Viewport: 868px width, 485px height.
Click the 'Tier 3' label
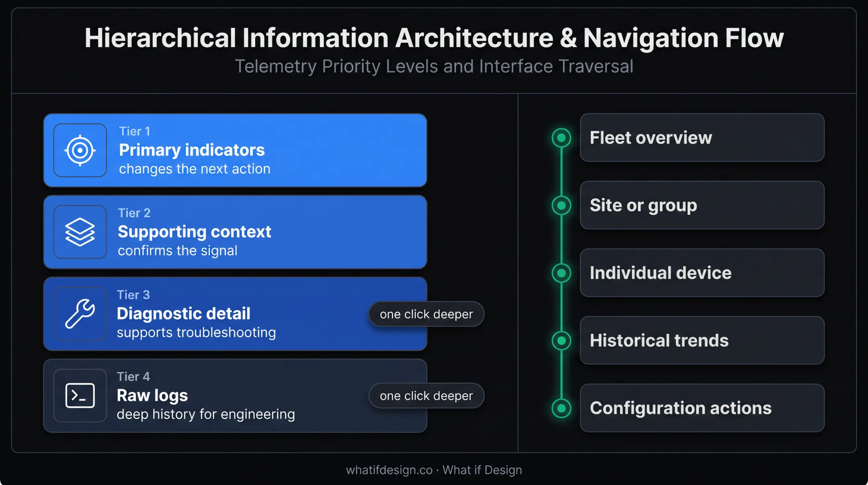(133, 295)
